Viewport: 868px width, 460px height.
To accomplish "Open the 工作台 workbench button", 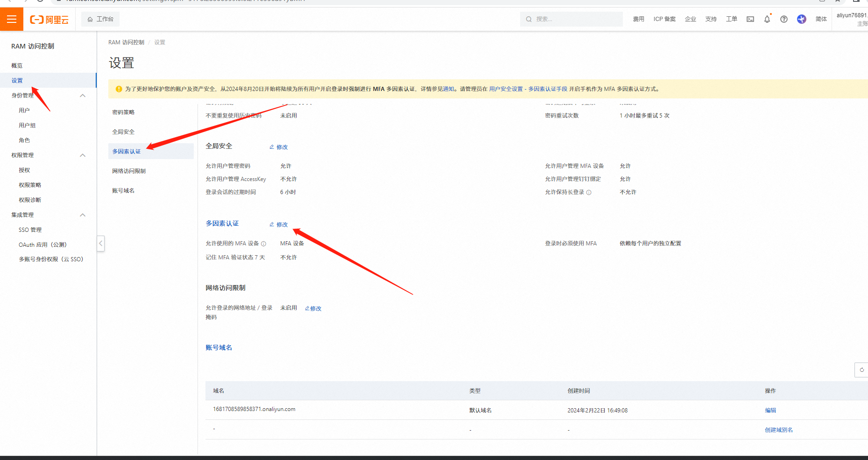I will [100, 19].
